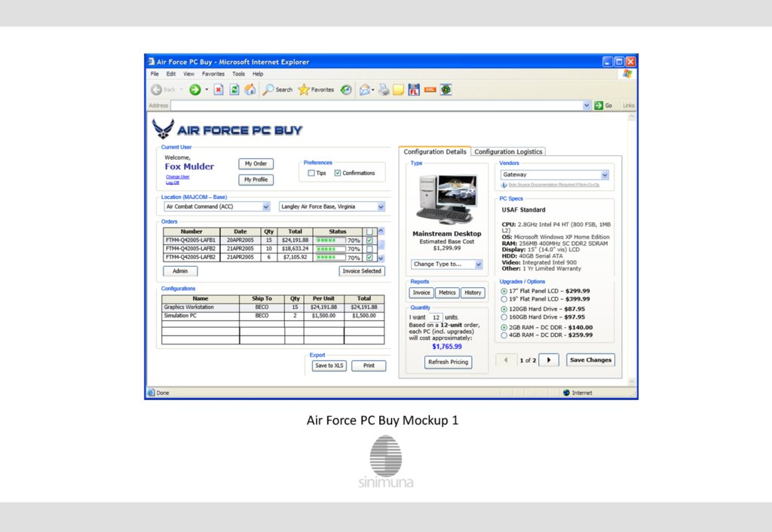Select 17" Flat Panel LCD option
Viewport: 772px width, 532px height.
pyautogui.click(x=504, y=292)
